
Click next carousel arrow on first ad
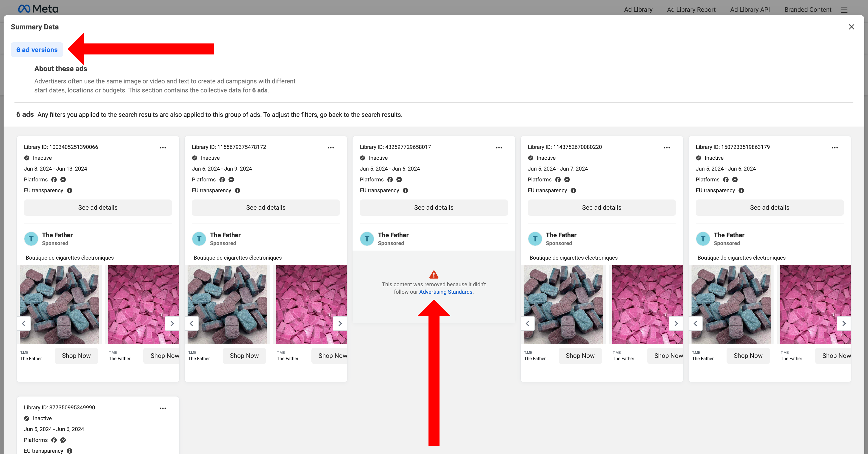pyautogui.click(x=172, y=323)
